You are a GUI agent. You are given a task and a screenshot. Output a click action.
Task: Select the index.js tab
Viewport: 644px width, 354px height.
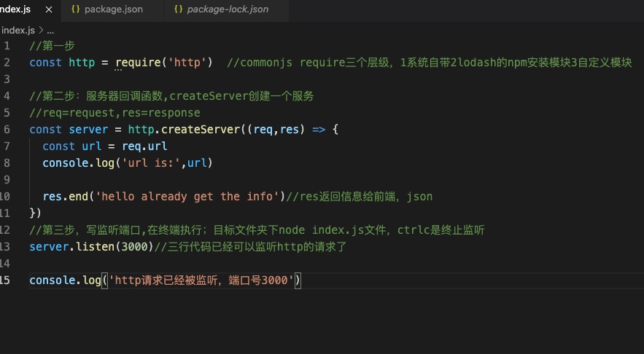15,9
